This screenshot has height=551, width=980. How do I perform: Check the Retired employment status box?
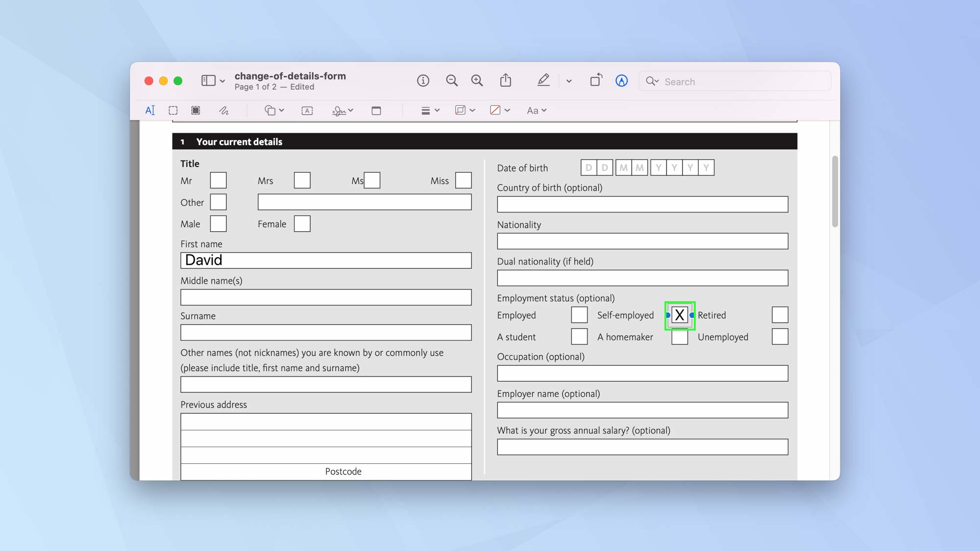click(x=780, y=315)
